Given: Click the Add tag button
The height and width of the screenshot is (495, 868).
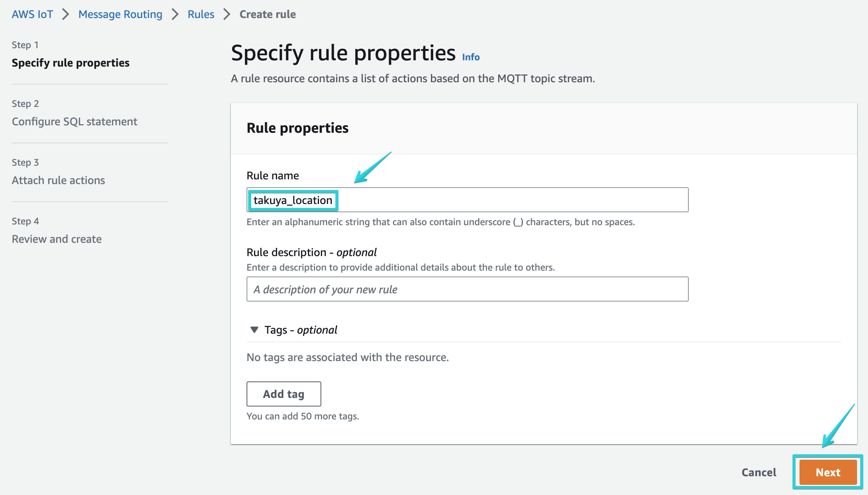Looking at the screenshot, I should coord(283,394).
